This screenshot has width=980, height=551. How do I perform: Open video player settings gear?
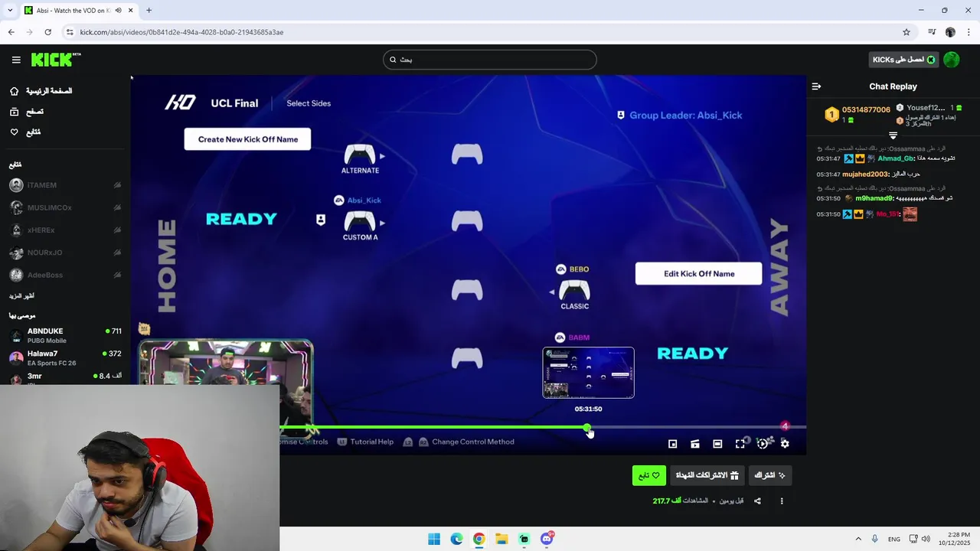785,444
